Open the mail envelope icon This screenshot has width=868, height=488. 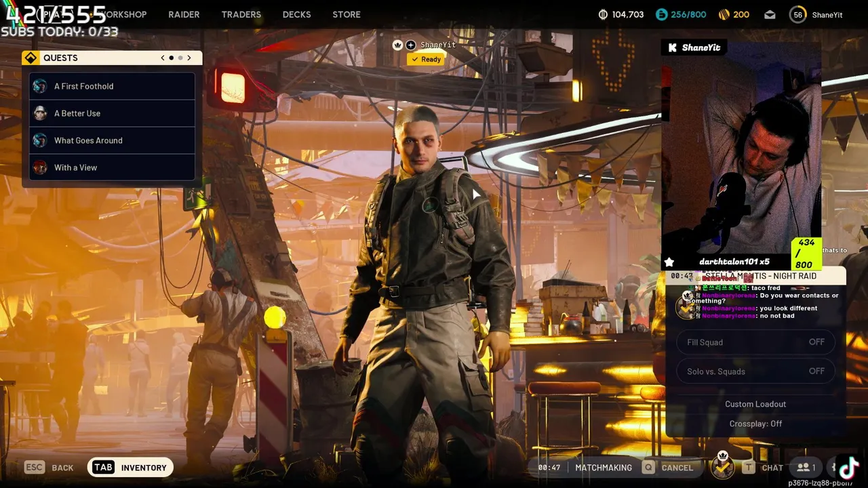(x=770, y=14)
